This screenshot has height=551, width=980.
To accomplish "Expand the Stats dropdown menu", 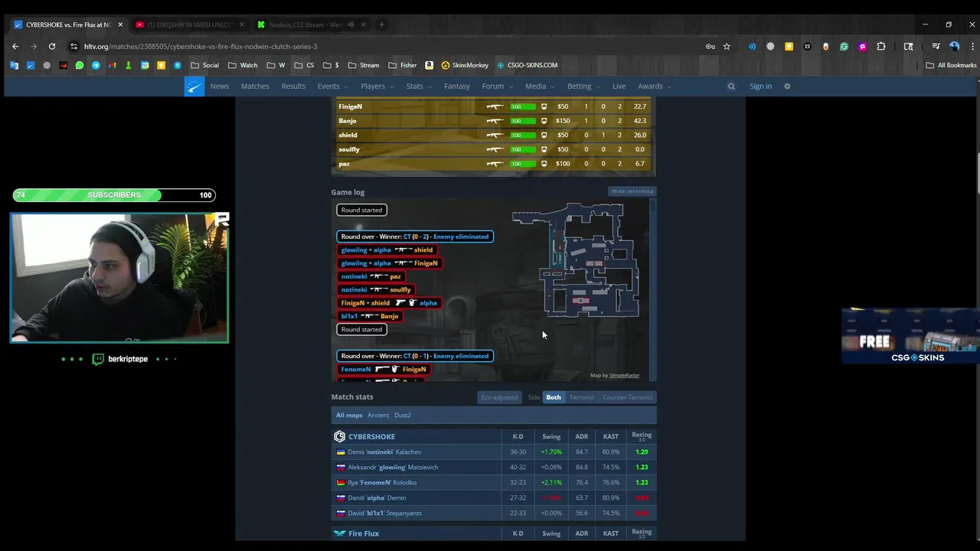I will (419, 86).
